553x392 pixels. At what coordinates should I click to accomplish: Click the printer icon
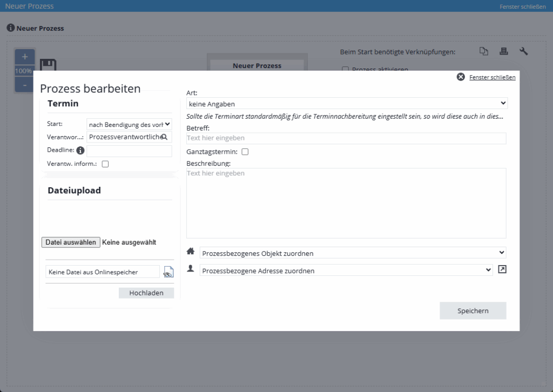tap(504, 51)
